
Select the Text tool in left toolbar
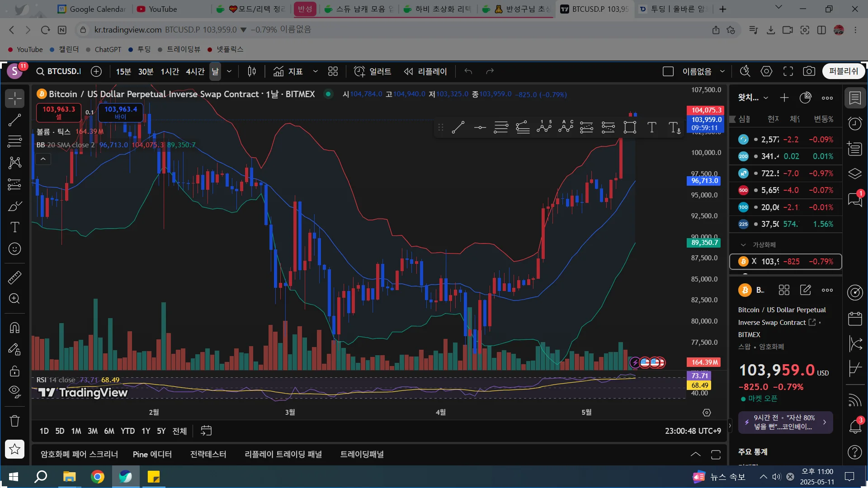coord(14,227)
